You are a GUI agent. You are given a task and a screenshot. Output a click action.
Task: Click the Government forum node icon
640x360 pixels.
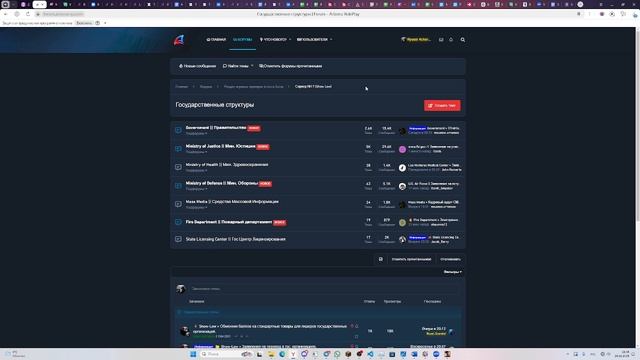[178, 130]
